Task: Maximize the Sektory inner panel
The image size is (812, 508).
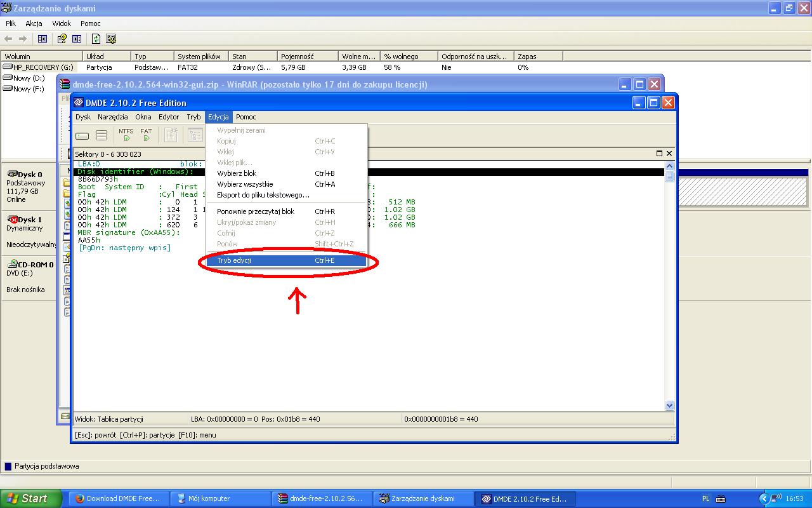Action: click(659, 154)
